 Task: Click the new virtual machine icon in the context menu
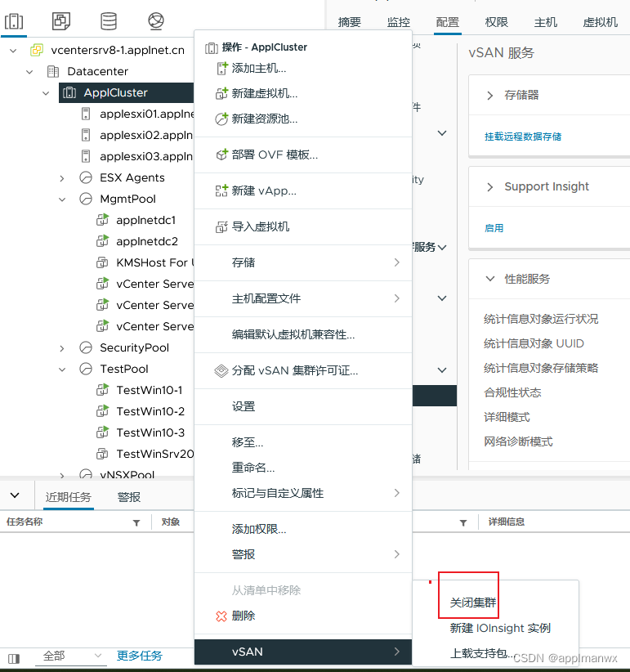(x=221, y=93)
